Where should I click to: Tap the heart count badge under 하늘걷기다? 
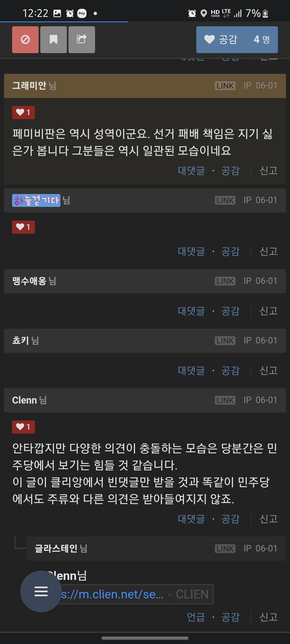23,227
